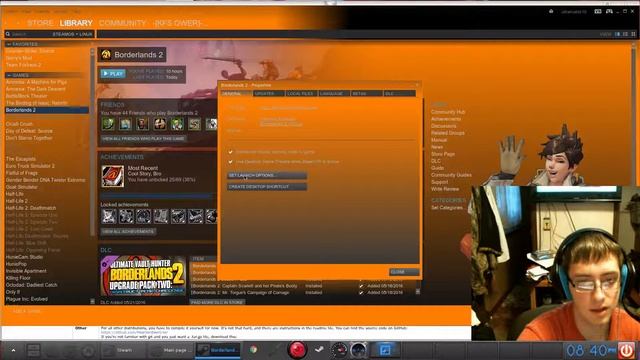Open first friend avatar in Friends row
The width and height of the screenshot is (640, 360).
click(108, 124)
